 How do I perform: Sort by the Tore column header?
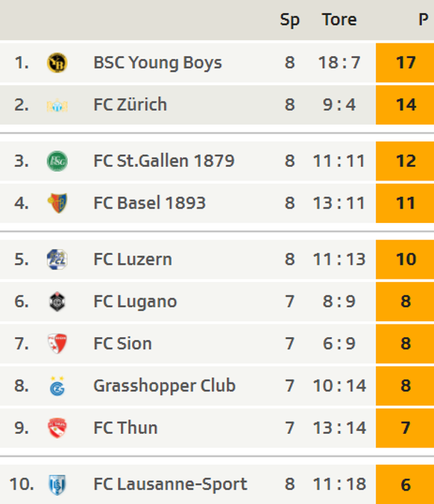click(339, 19)
